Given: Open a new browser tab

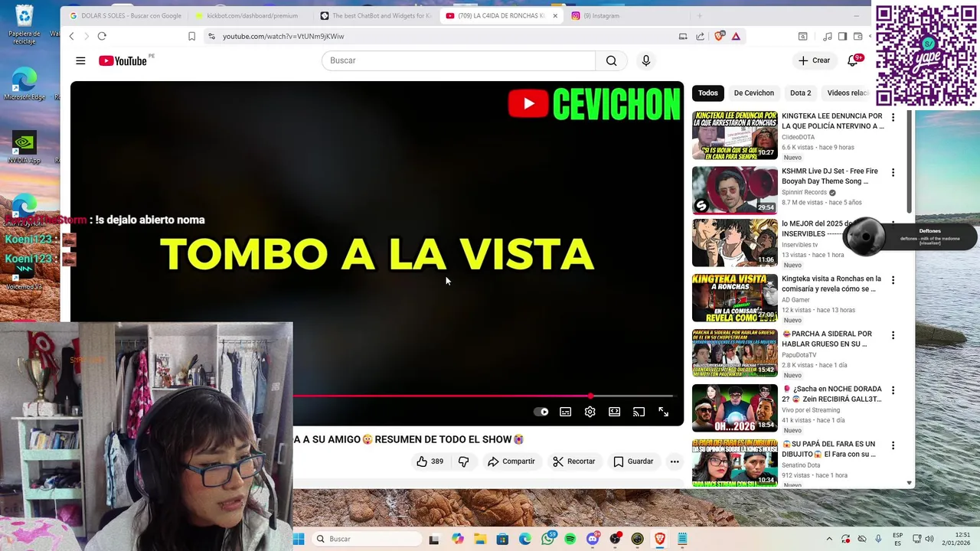Looking at the screenshot, I should (699, 15).
